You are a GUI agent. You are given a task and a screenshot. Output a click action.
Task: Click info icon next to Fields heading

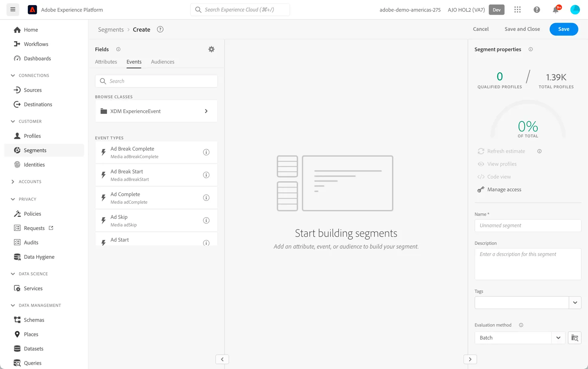pyautogui.click(x=118, y=49)
